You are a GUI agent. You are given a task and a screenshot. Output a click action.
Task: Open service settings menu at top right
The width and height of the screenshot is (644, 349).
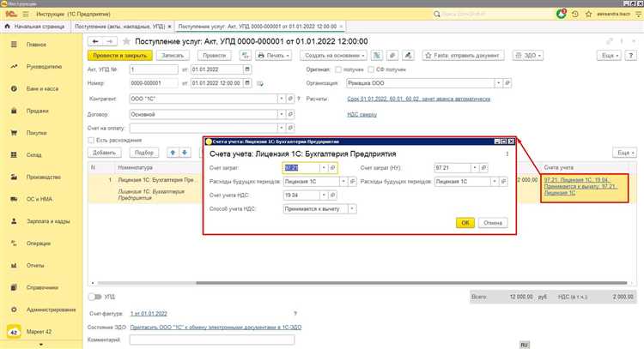point(638,14)
